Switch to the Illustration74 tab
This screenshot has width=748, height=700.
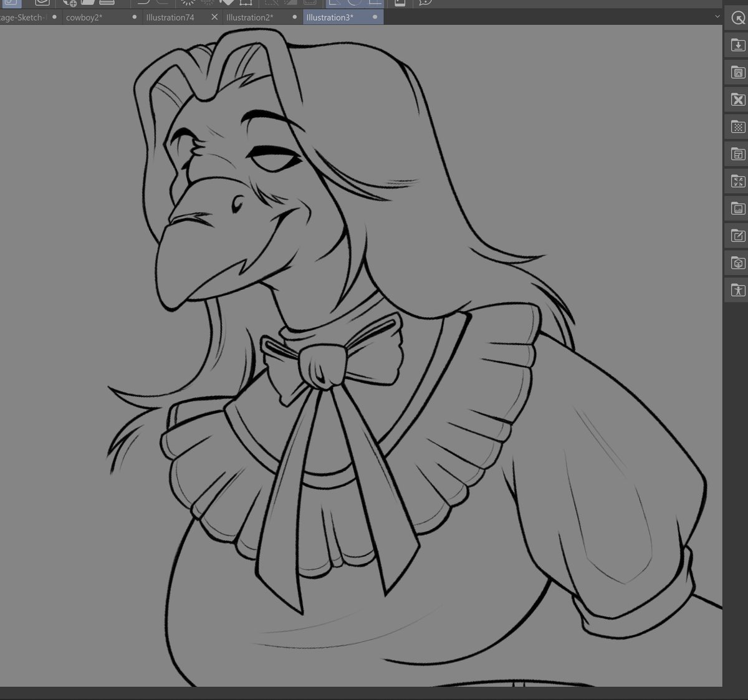click(170, 17)
